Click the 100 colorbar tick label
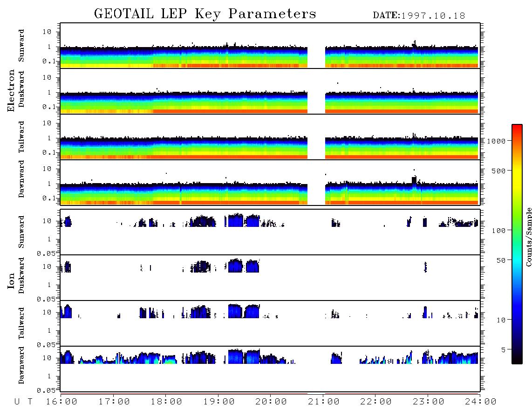This screenshot has width=532, height=410. [499, 231]
